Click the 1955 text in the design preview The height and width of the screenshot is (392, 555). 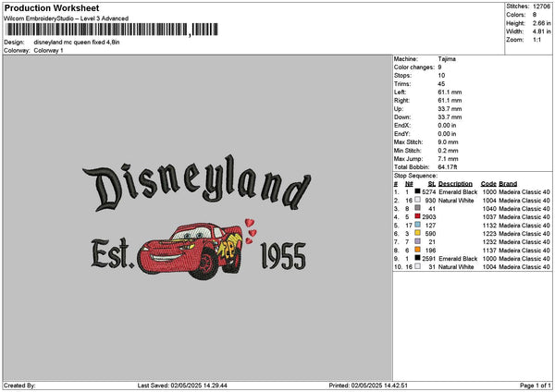pos(283,256)
